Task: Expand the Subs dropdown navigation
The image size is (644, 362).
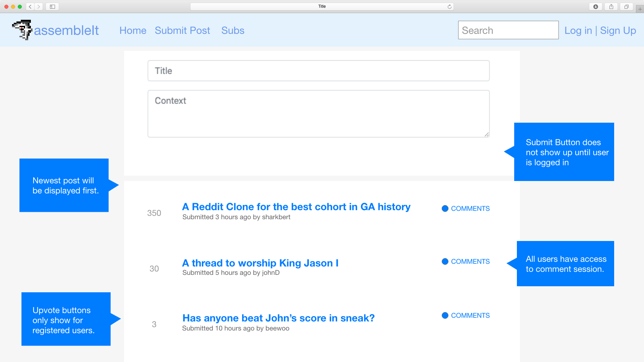Action: [x=233, y=30]
